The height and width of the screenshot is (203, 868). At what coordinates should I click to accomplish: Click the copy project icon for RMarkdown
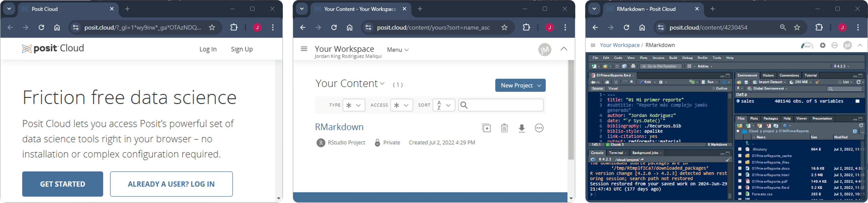(x=486, y=128)
